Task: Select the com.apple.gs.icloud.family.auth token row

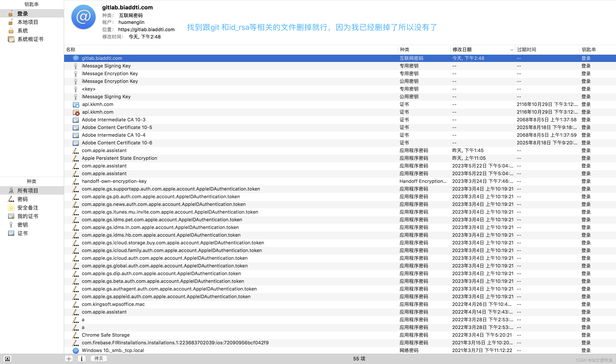Action: (x=340, y=250)
